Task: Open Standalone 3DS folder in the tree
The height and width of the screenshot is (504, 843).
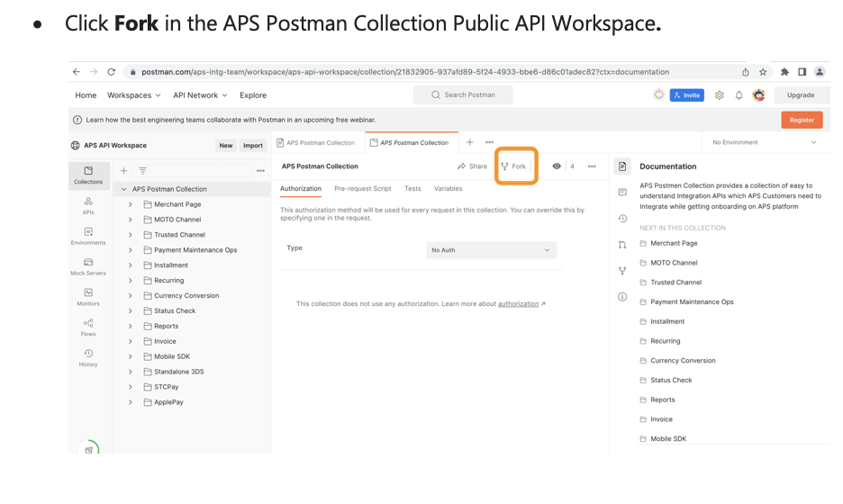Action: click(179, 372)
